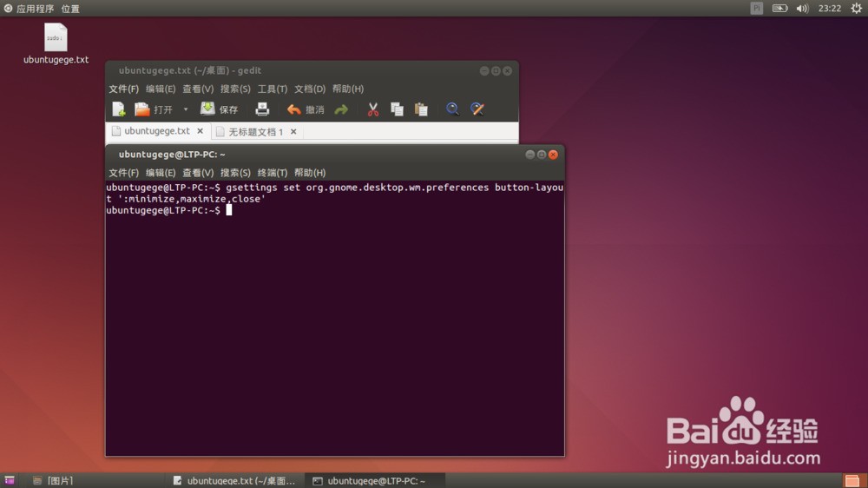868x488 pixels.
Task: Open Find and Replace tool icon
Action: pos(477,109)
